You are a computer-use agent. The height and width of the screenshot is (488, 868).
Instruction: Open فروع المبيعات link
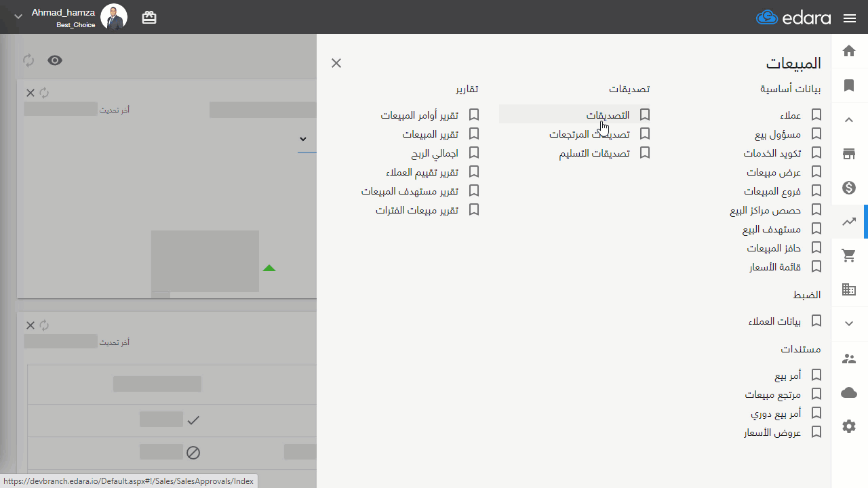point(772,192)
